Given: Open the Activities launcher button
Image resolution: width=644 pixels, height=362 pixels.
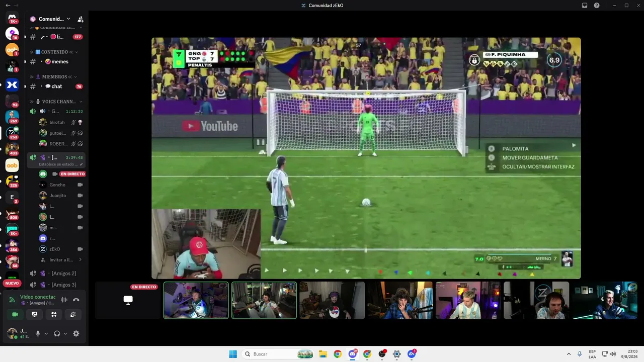Looking at the screenshot, I should [54, 314].
